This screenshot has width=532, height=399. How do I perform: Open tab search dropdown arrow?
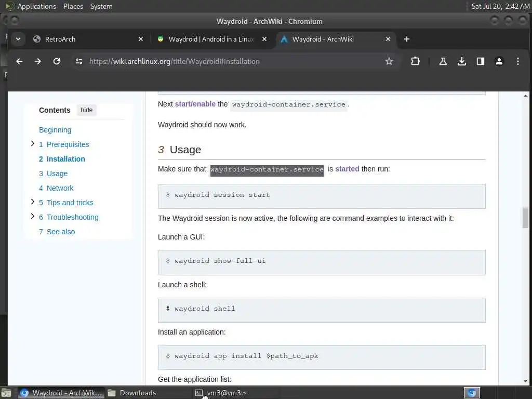pyautogui.click(x=18, y=39)
